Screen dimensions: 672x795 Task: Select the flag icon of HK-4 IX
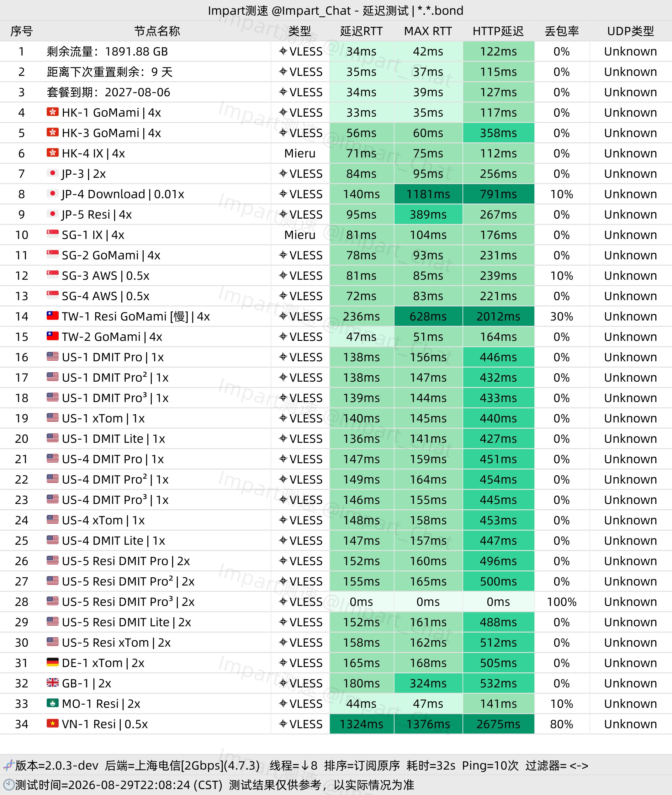pos(53,153)
